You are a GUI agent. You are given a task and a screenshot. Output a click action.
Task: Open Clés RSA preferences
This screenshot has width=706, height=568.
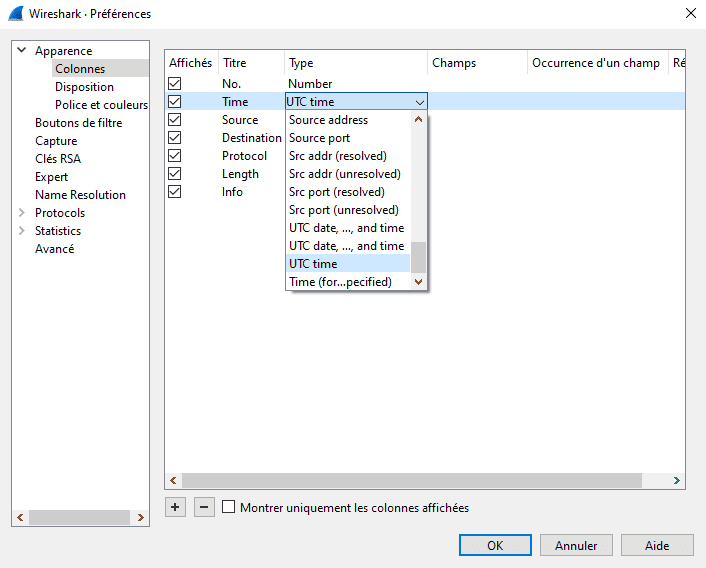tap(58, 158)
